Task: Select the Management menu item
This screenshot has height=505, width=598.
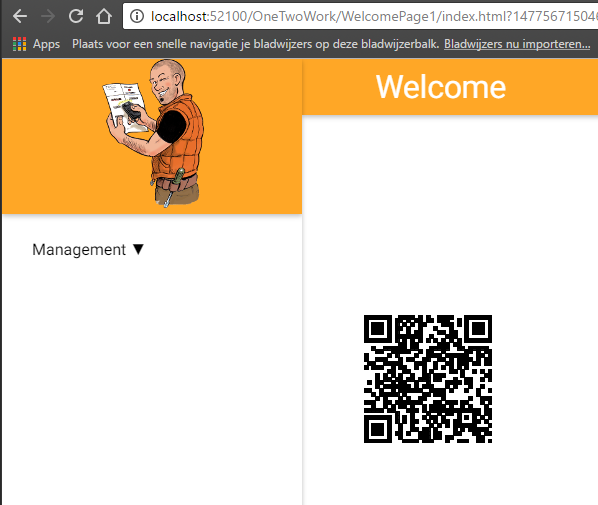Action: [79, 250]
